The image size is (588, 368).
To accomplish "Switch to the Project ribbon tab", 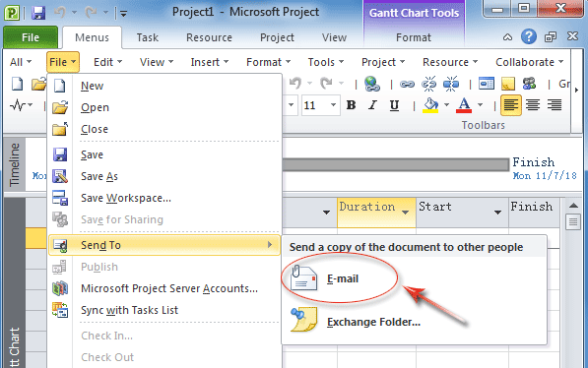I will (x=277, y=37).
